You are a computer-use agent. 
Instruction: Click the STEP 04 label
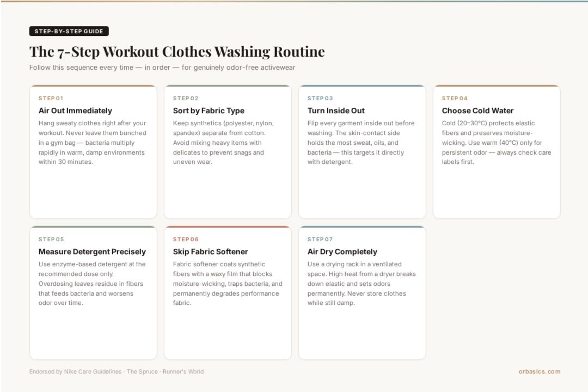(455, 99)
